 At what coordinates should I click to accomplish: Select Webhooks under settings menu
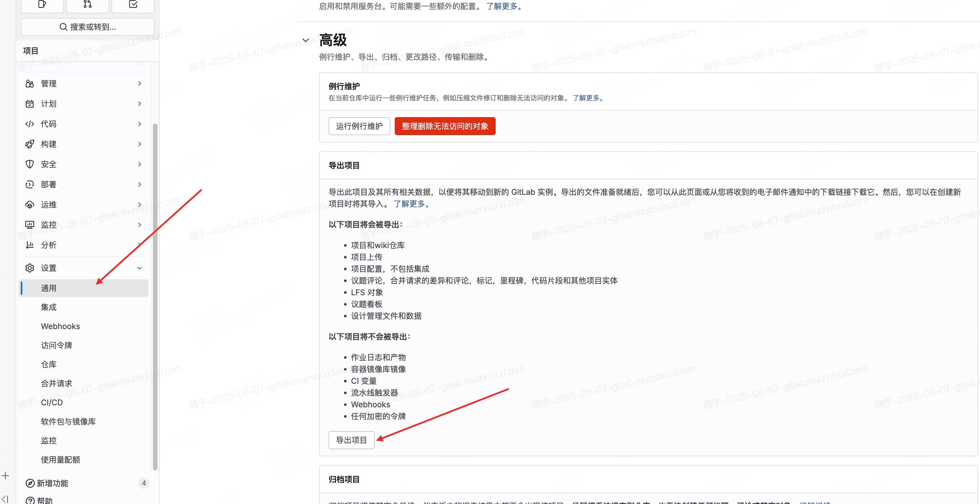tap(60, 326)
